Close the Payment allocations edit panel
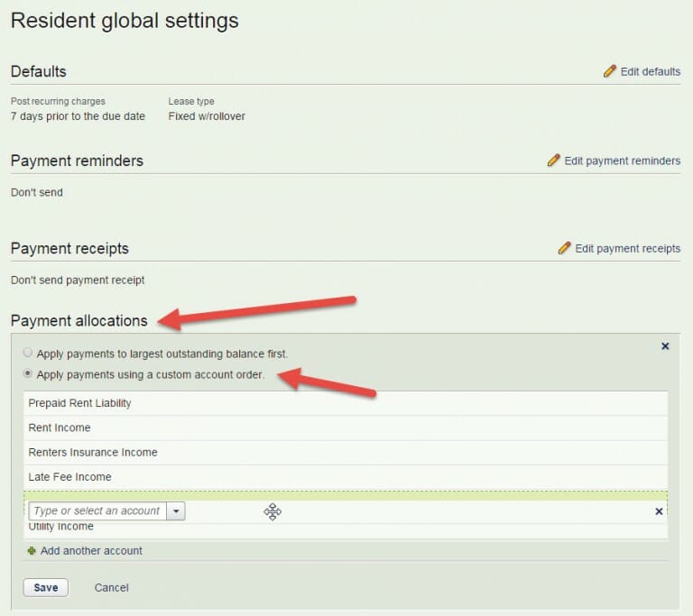 pyautogui.click(x=665, y=346)
